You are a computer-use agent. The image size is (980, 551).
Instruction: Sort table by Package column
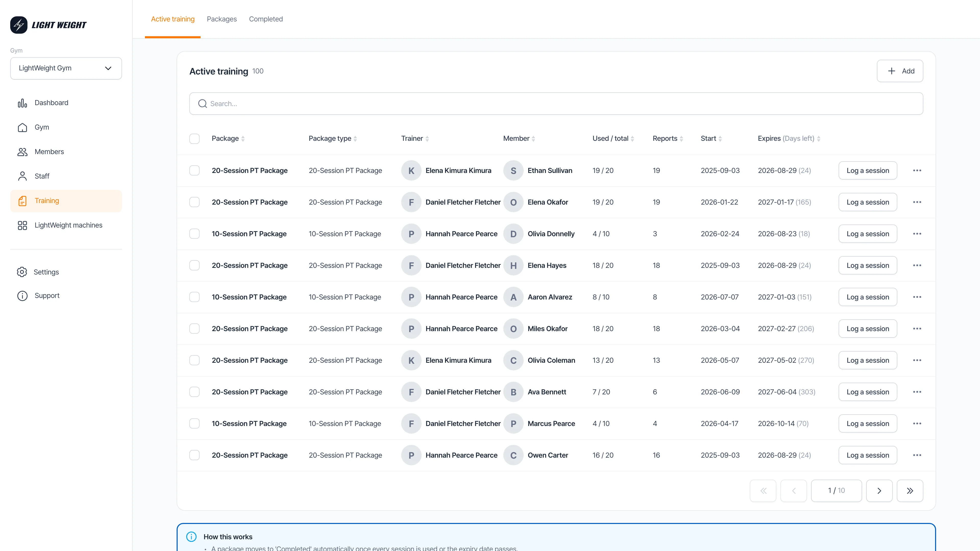(x=228, y=139)
